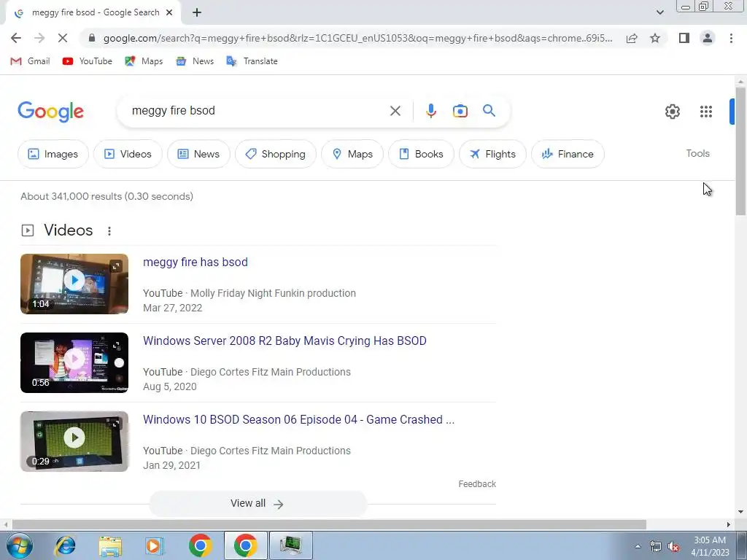Screen dimensions: 747x560
Task: Click the Feedback link
Action: click(x=477, y=484)
